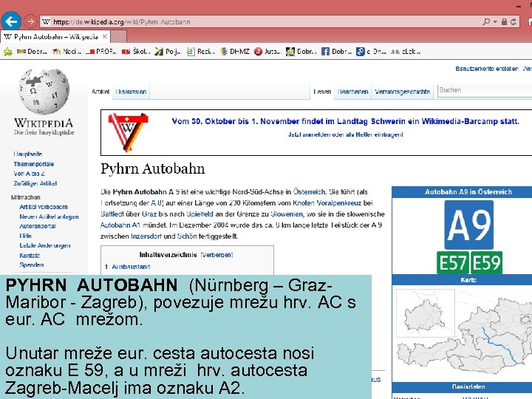The height and width of the screenshot is (399, 532).
Task: Open Kontakt sidebar link
Action: 30,256
